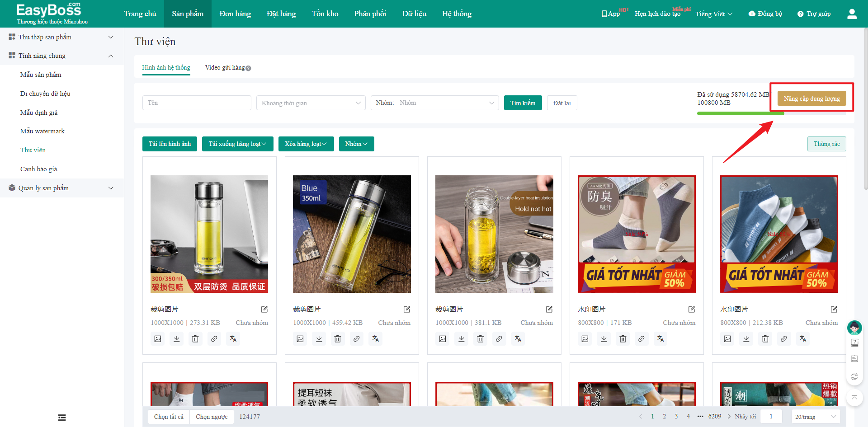Open the Tiếng Việt language dropdown

[714, 14]
